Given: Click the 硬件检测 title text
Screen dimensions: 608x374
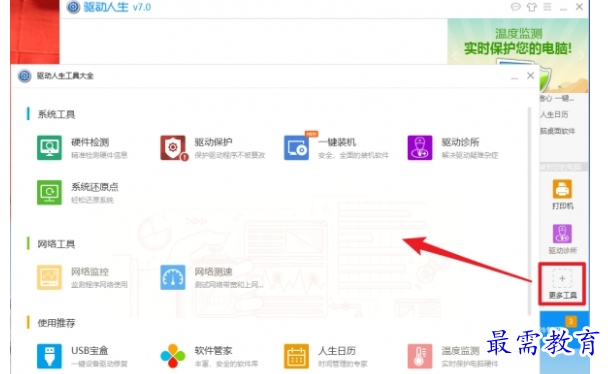Looking at the screenshot, I should coord(90,142).
